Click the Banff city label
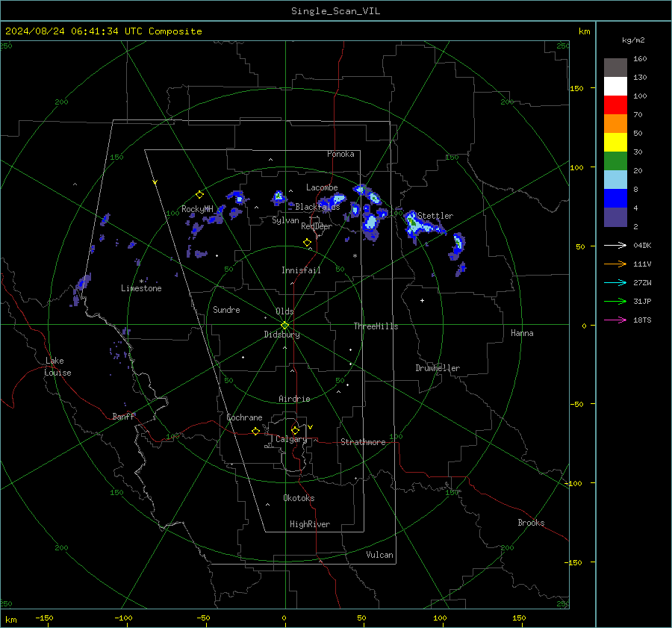 point(123,417)
